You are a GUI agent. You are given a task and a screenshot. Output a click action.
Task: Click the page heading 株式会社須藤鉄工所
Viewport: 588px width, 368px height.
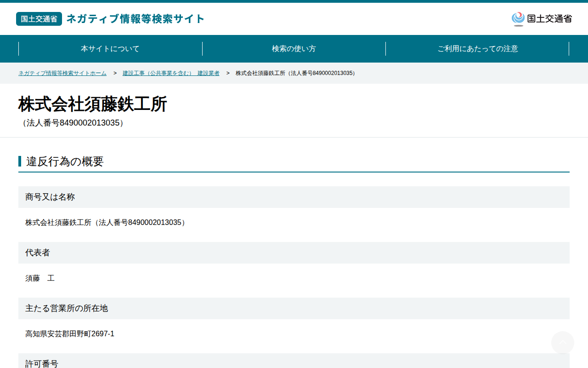coord(93,104)
